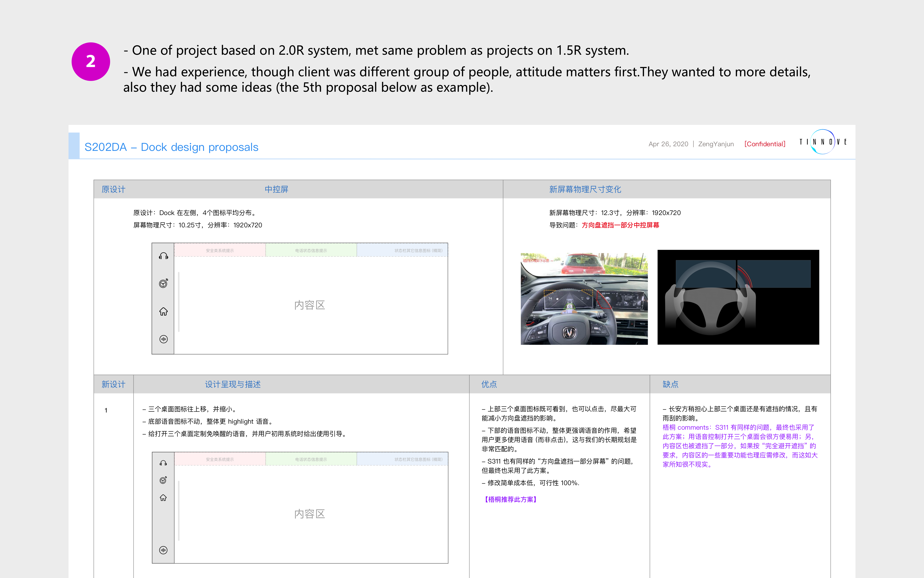The image size is (924, 578).
Task: Click the "新设计" header cell
Action: 113,385
